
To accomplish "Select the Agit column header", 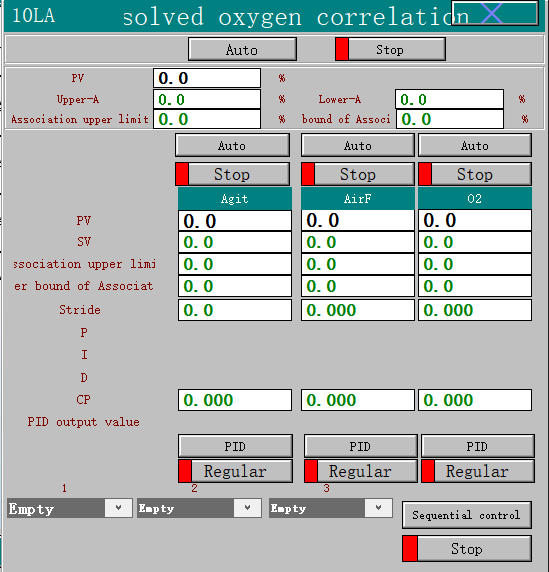I will (x=235, y=198).
